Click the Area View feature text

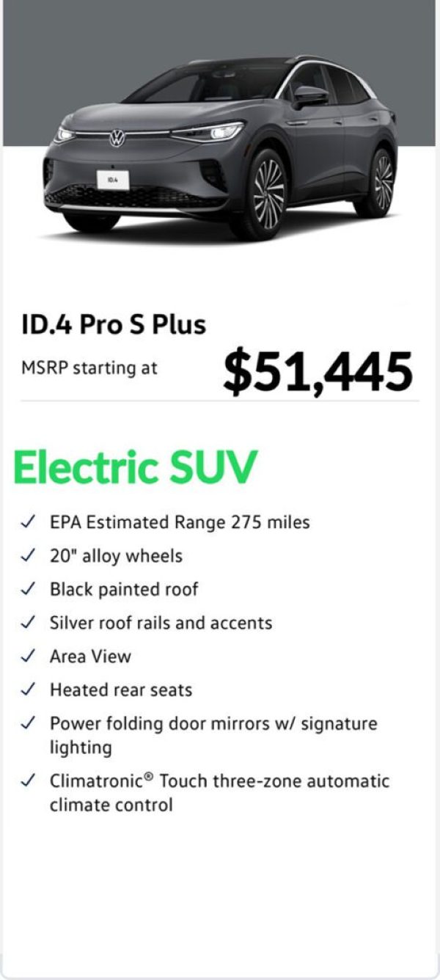pyautogui.click(x=90, y=657)
